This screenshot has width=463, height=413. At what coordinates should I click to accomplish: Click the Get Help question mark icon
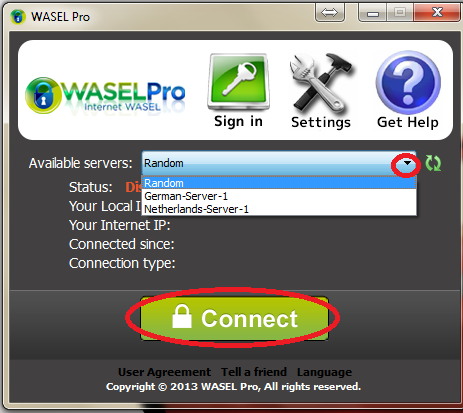tap(408, 83)
